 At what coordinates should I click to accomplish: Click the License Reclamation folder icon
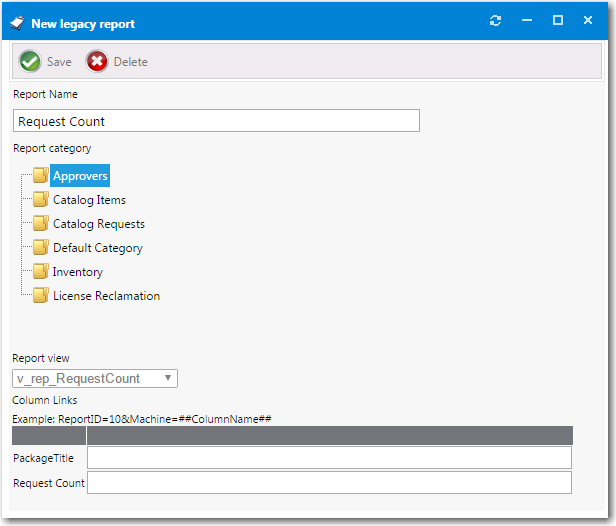(x=40, y=296)
